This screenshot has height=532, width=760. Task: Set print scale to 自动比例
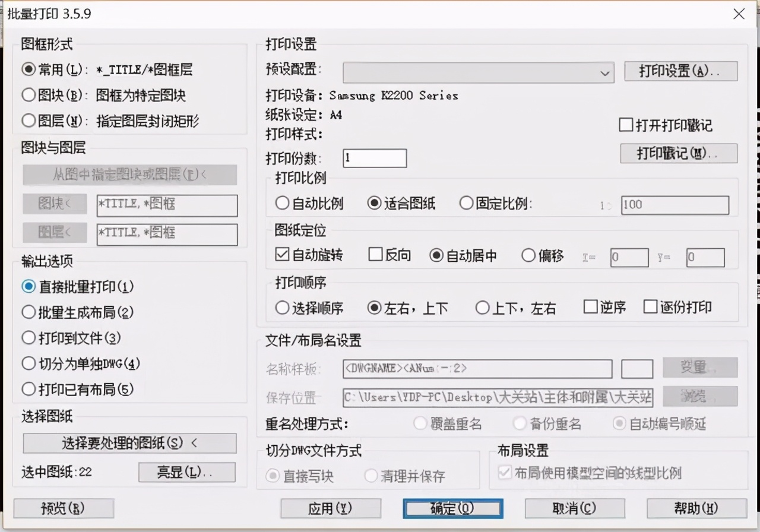pyautogui.click(x=282, y=203)
